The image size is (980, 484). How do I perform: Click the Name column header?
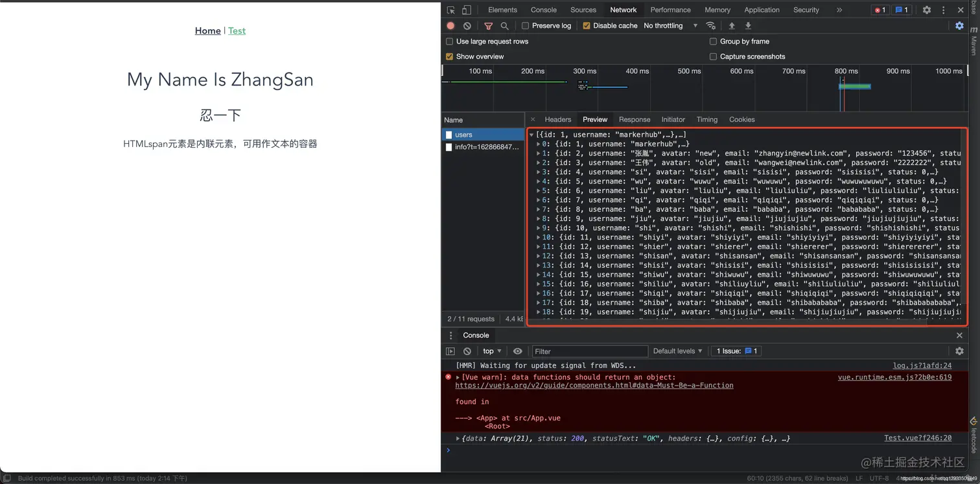point(483,120)
